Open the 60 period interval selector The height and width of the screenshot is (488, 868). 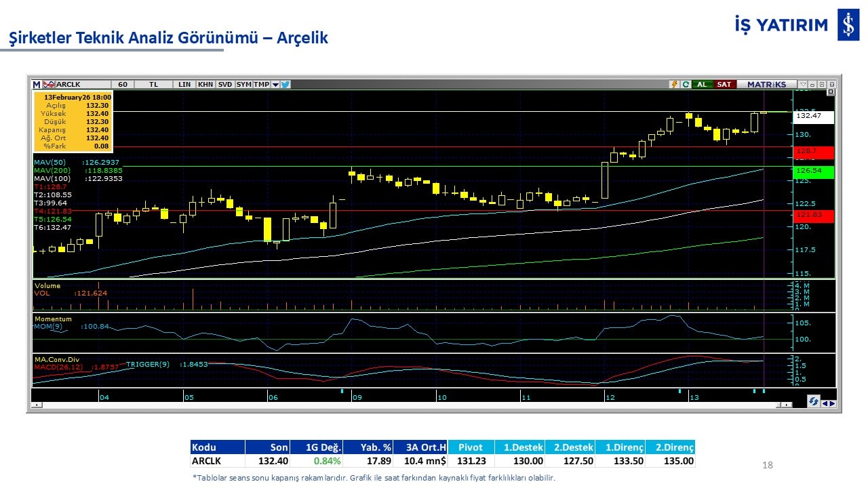123,85
